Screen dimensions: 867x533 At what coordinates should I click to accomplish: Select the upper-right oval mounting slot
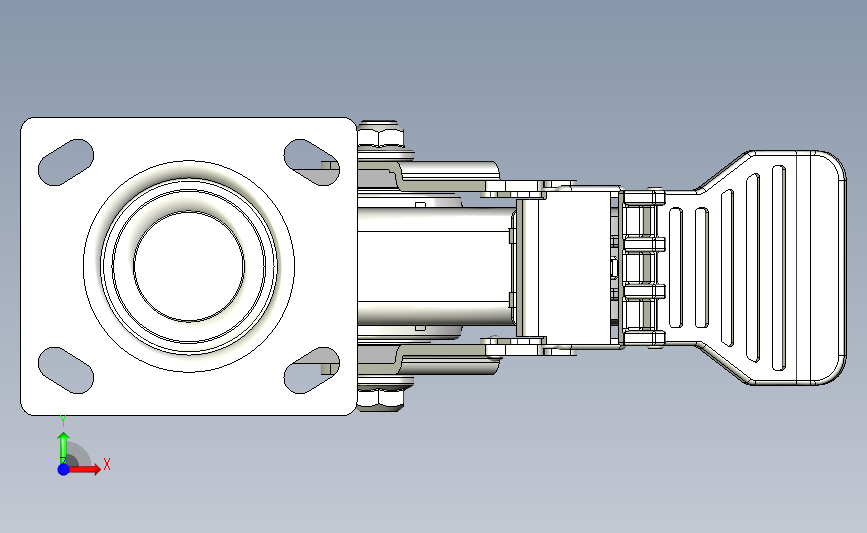(312, 162)
